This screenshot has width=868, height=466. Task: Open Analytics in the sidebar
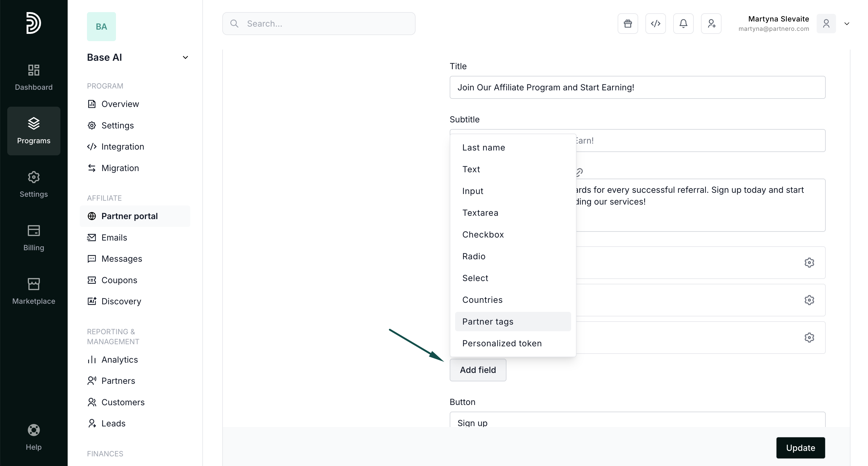(x=119, y=360)
